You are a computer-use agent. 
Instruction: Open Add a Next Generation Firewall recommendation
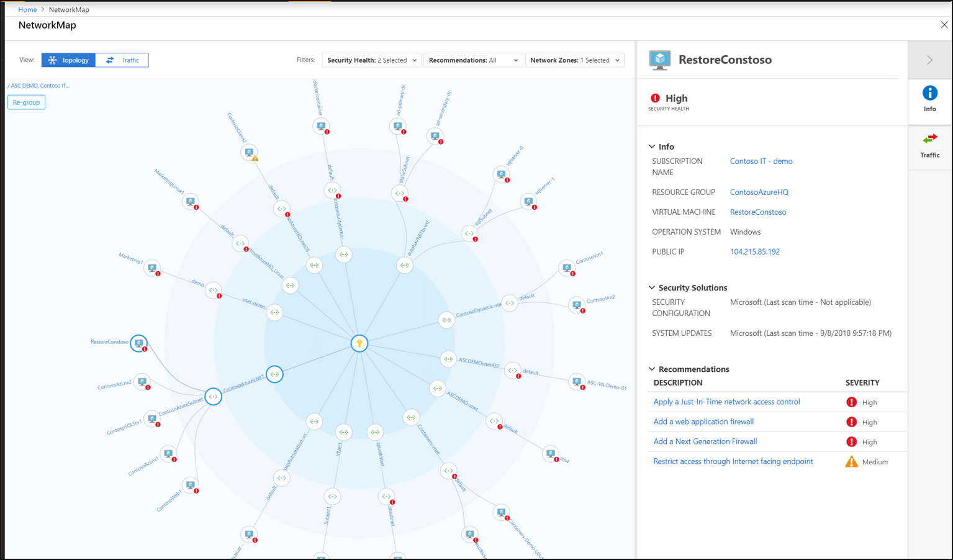(x=705, y=441)
